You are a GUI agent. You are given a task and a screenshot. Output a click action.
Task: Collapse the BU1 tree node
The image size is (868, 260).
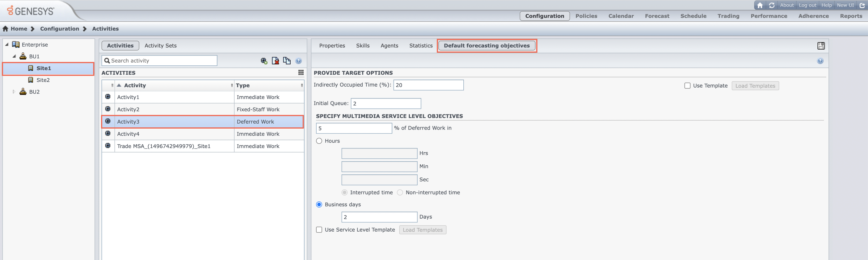click(x=14, y=56)
